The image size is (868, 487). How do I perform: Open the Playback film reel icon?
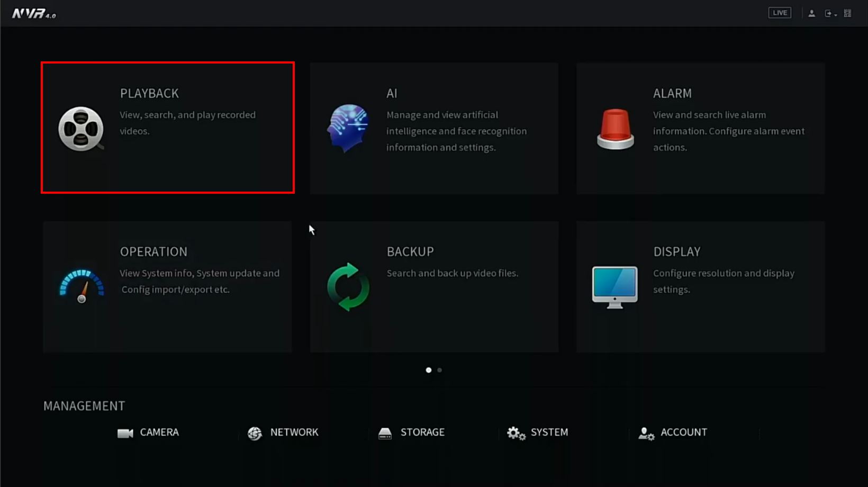click(81, 129)
